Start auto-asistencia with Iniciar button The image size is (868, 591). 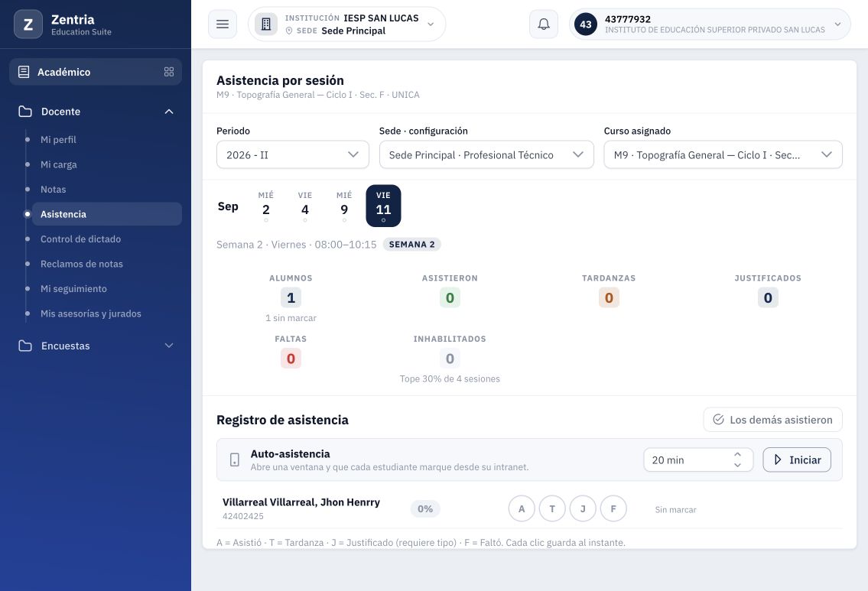pyautogui.click(x=797, y=459)
